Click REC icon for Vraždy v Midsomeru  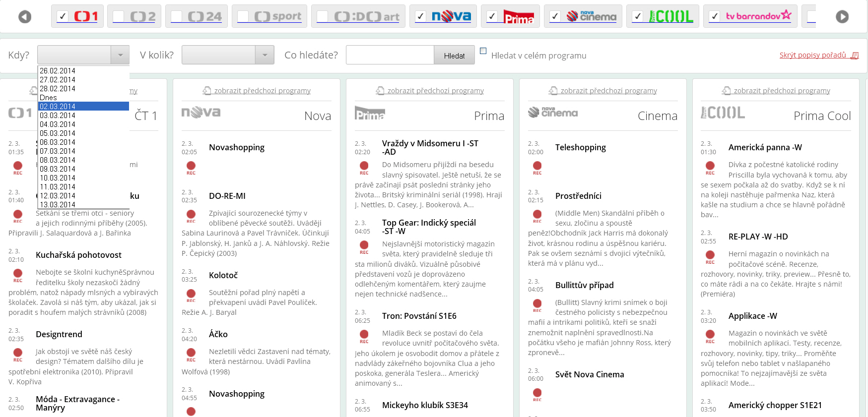(364, 168)
